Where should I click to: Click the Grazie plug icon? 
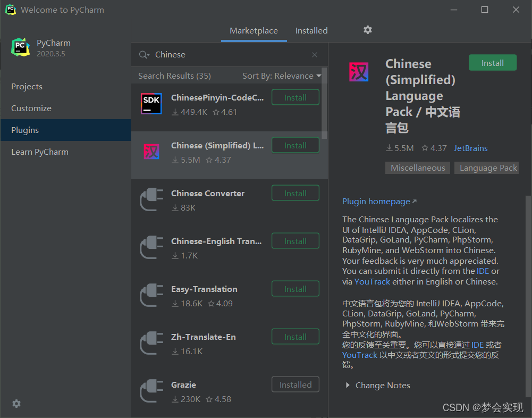point(151,391)
